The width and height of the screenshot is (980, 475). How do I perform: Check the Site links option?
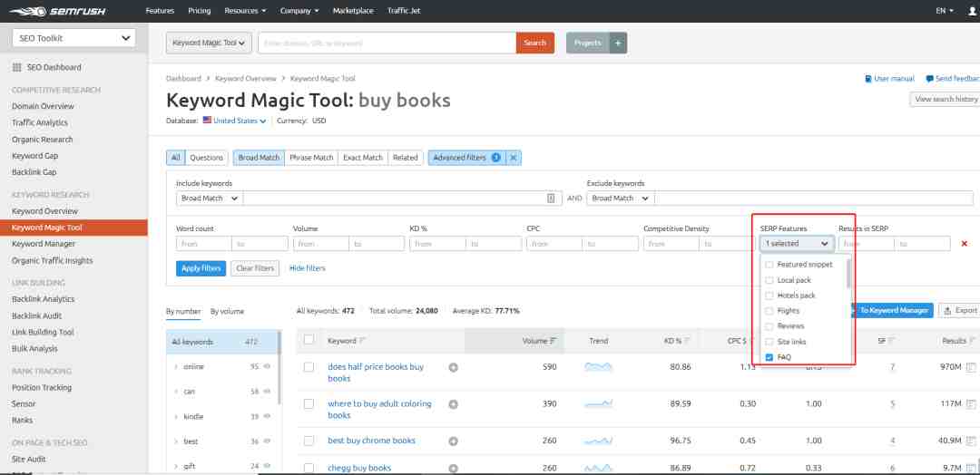[x=769, y=342]
